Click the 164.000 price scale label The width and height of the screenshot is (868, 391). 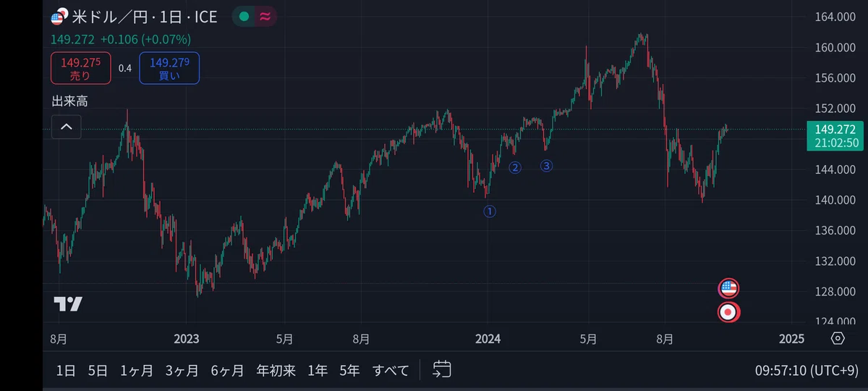pos(835,17)
